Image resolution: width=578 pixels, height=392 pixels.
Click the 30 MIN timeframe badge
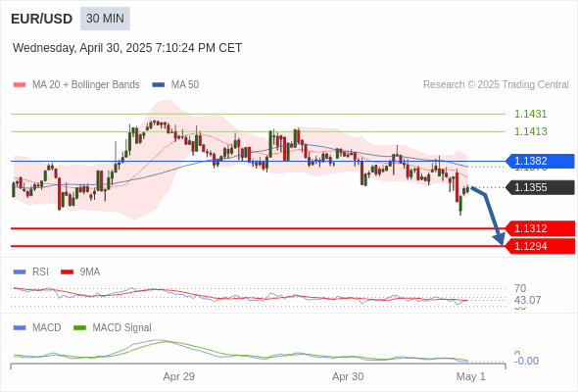[105, 19]
